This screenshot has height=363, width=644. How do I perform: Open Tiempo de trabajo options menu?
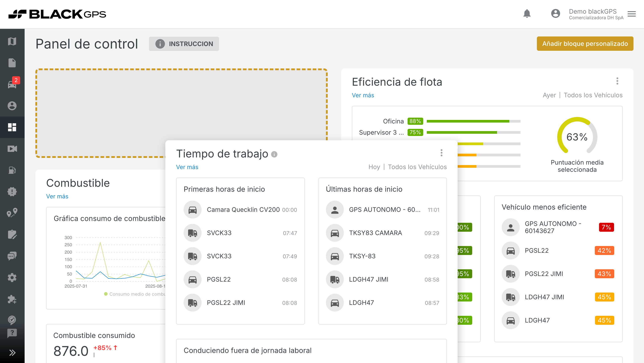coord(442,153)
